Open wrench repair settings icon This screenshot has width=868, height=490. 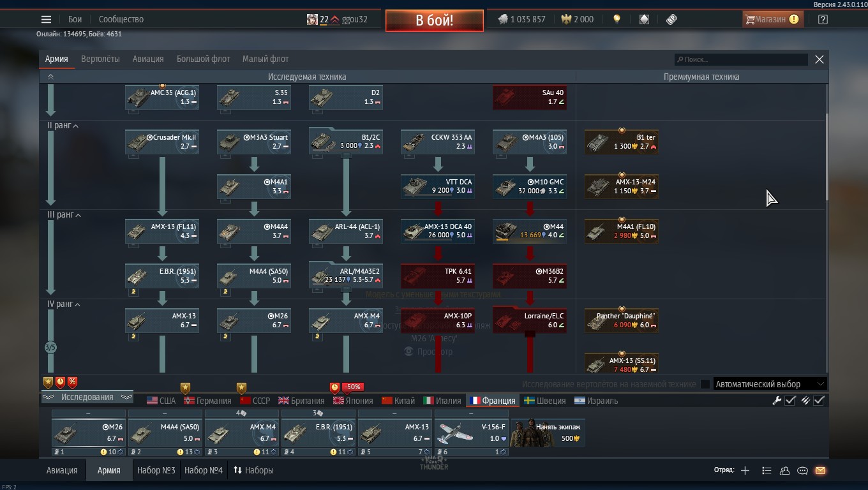(777, 401)
